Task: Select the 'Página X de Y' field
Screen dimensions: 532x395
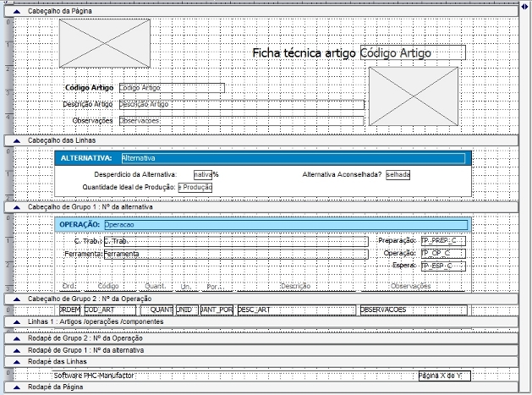Action: pos(445,376)
